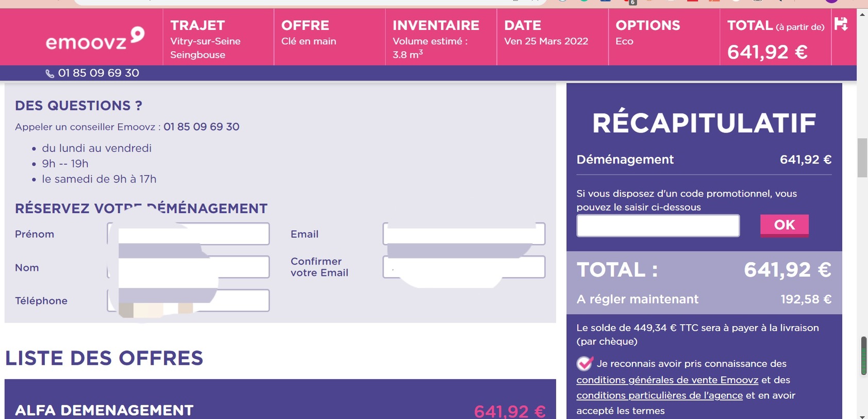Screen dimensions: 868x419
Task: Click the ALFA DEMENAGEMENT offer price 641,92 €
Action: point(510,411)
